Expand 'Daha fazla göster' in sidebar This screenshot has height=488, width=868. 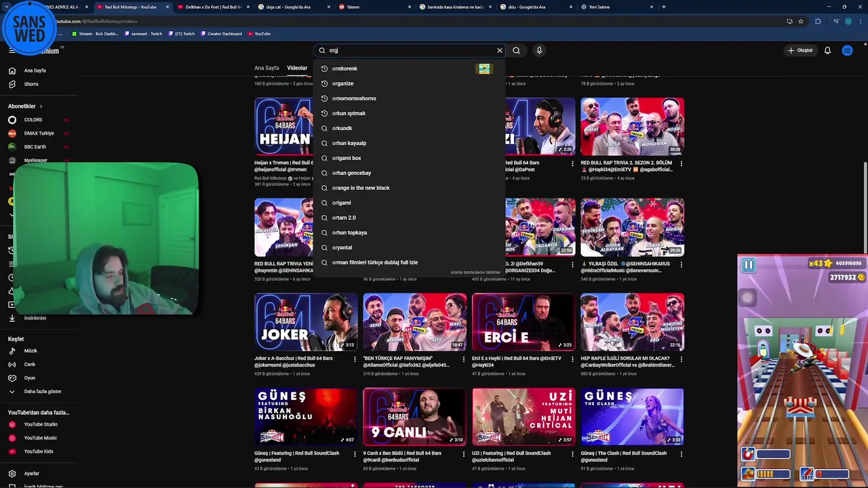coord(43,392)
